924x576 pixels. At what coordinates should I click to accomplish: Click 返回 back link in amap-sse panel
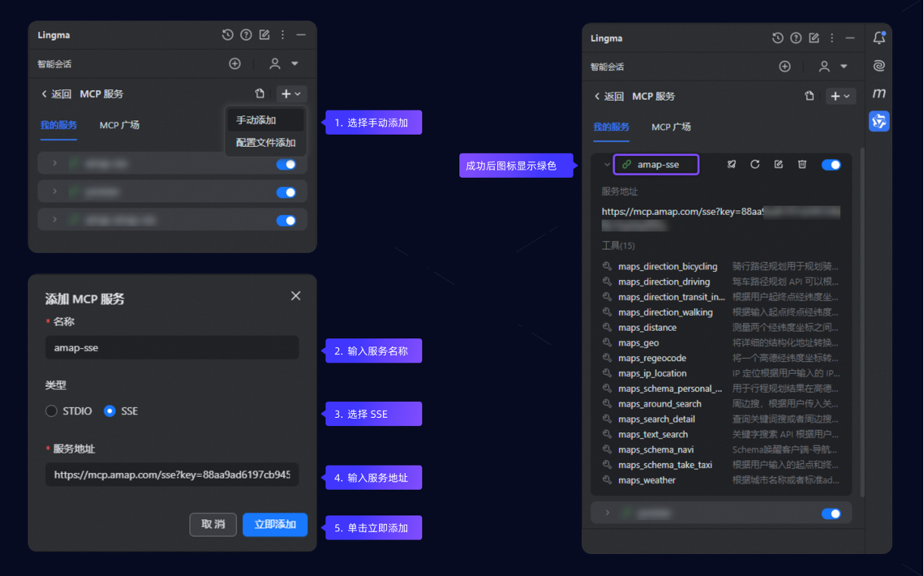click(x=609, y=96)
